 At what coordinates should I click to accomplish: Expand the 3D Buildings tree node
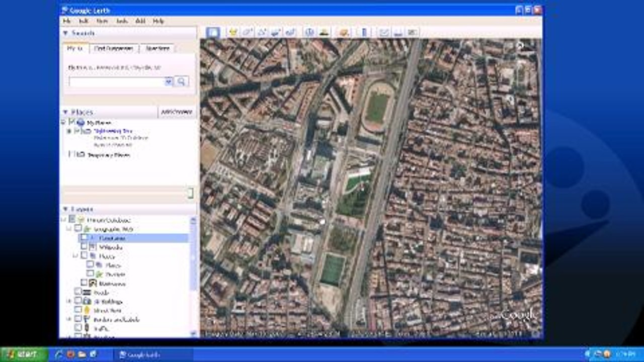click(69, 302)
